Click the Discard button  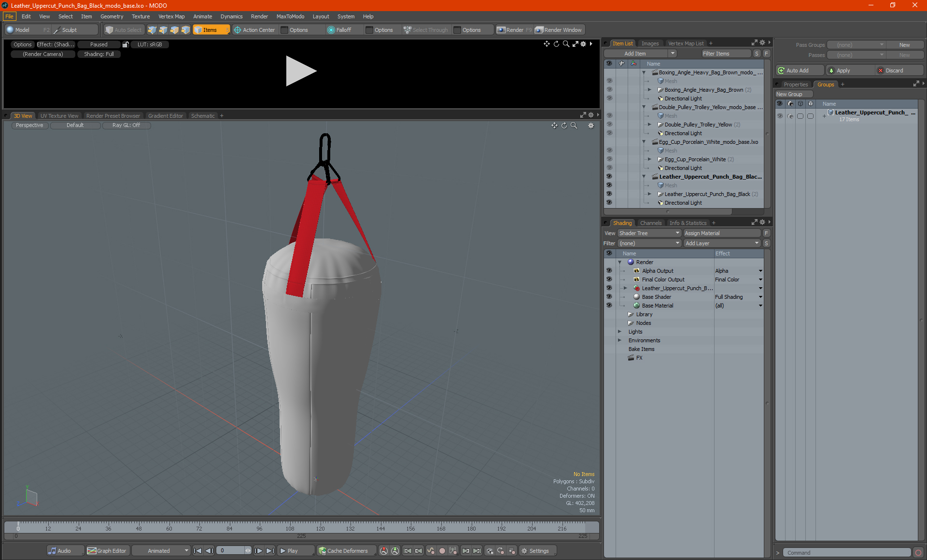[899, 70]
